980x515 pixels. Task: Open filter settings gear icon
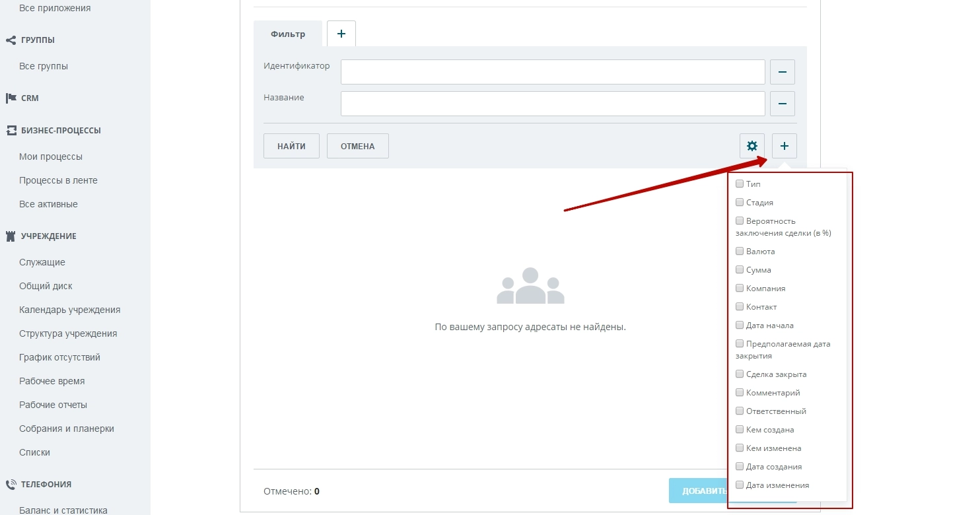(752, 146)
